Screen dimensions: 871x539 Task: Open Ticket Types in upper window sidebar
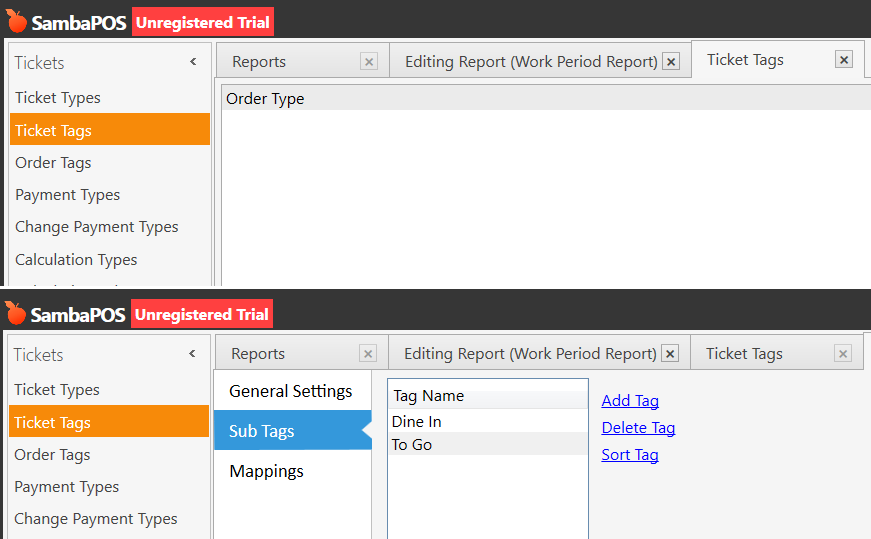pos(110,98)
